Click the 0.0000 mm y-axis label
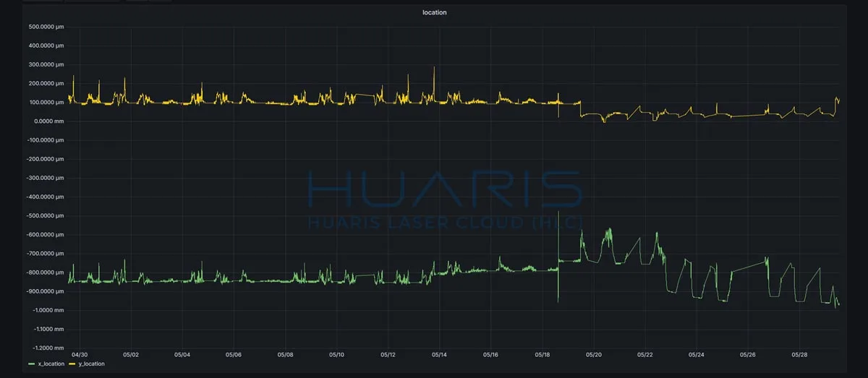868x378 pixels. click(49, 121)
